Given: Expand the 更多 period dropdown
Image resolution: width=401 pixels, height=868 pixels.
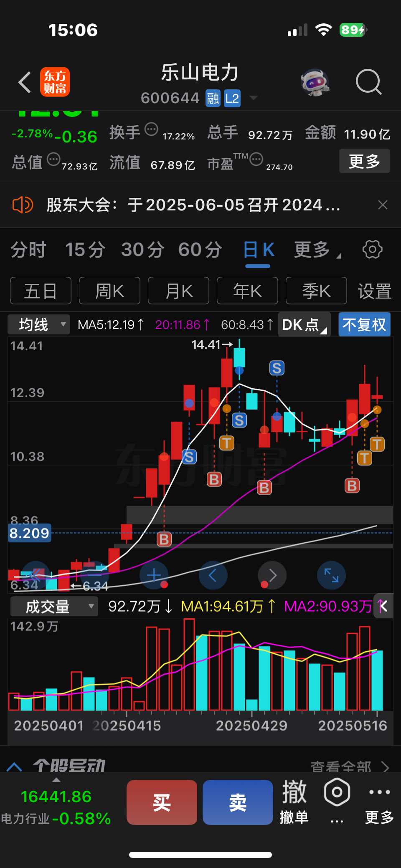Looking at the screenshot, I should (x=317, y=250).
